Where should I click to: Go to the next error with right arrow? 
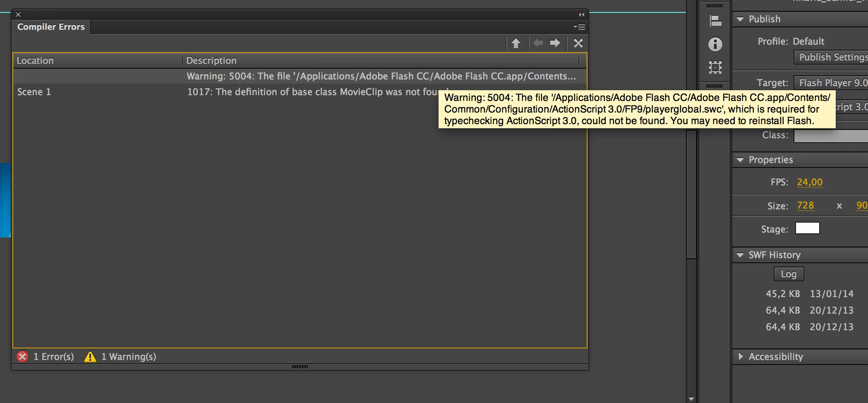point(555,43)
